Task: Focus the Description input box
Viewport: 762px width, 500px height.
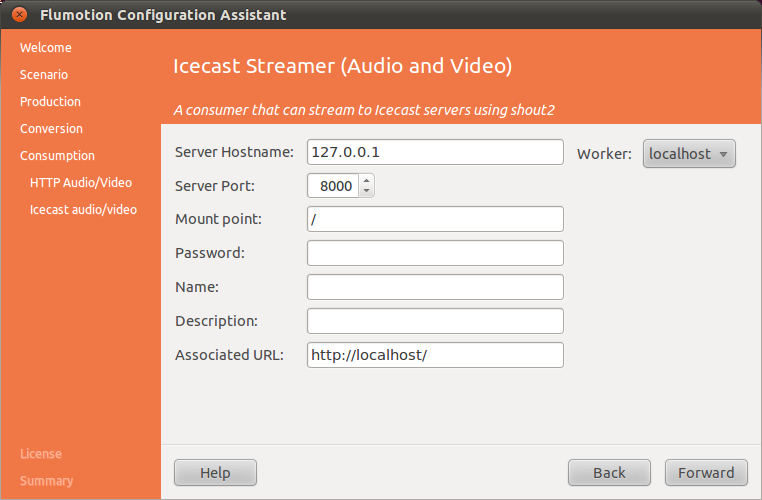Action: [x=435, y=321]
